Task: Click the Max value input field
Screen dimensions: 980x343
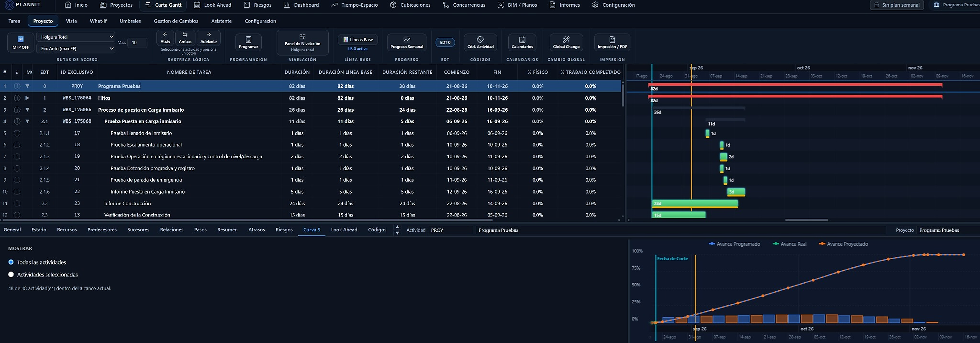Action: 137,43
